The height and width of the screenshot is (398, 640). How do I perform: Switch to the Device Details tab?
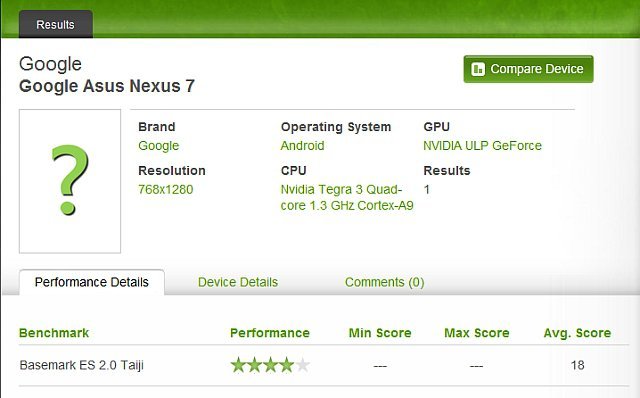click(238, 282)
